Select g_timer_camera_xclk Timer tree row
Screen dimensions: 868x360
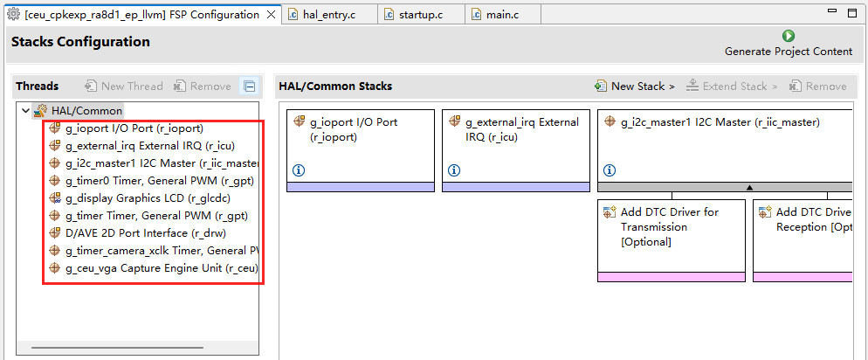tap(154, 250)
